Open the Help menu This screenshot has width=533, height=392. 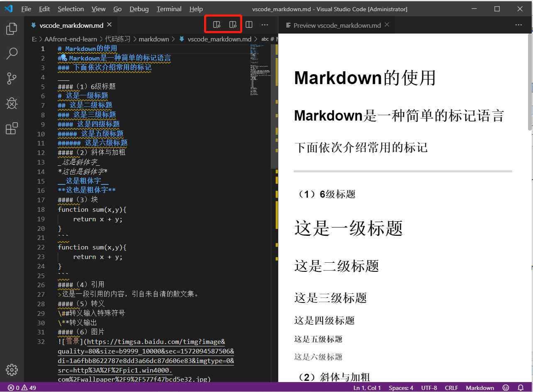point(196,9)
